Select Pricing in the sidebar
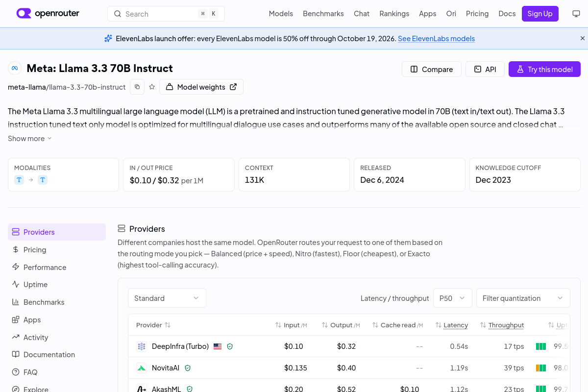This screenshot has width=588, height=392. [x=57, y=249]
